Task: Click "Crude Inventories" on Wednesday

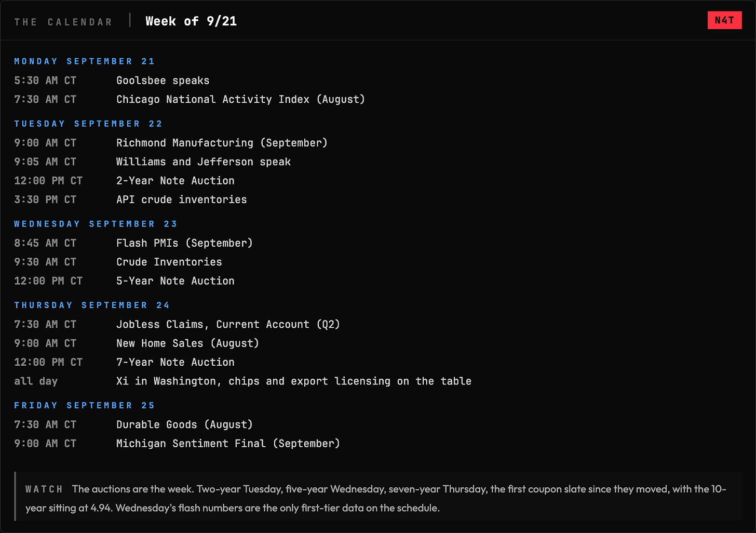Action: coord(169,262)
